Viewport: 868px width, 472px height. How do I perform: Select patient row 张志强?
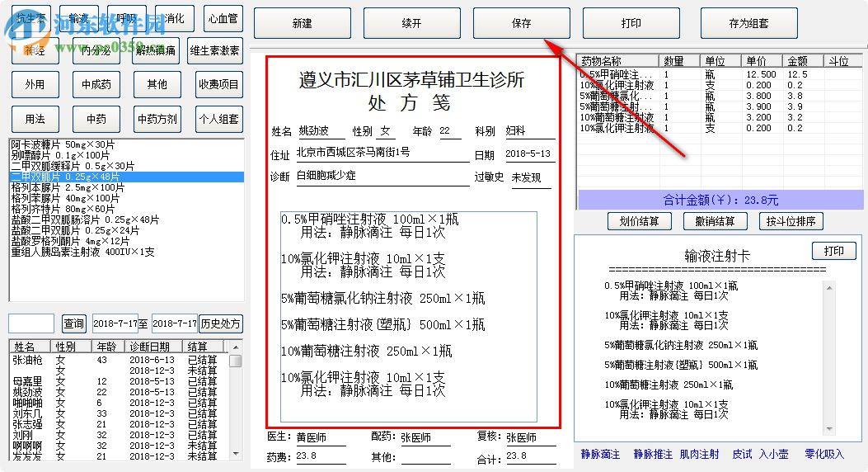119,424
